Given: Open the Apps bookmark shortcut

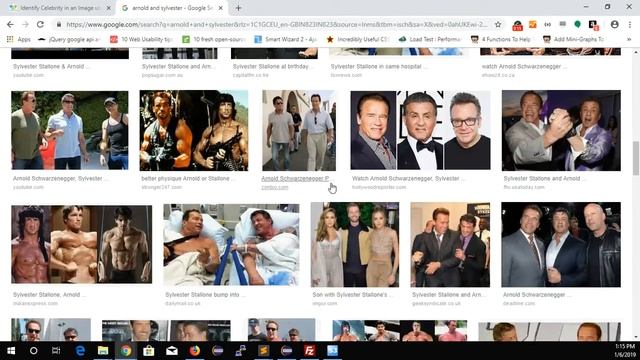Looking at the screenshot, I should click(19, 39).
